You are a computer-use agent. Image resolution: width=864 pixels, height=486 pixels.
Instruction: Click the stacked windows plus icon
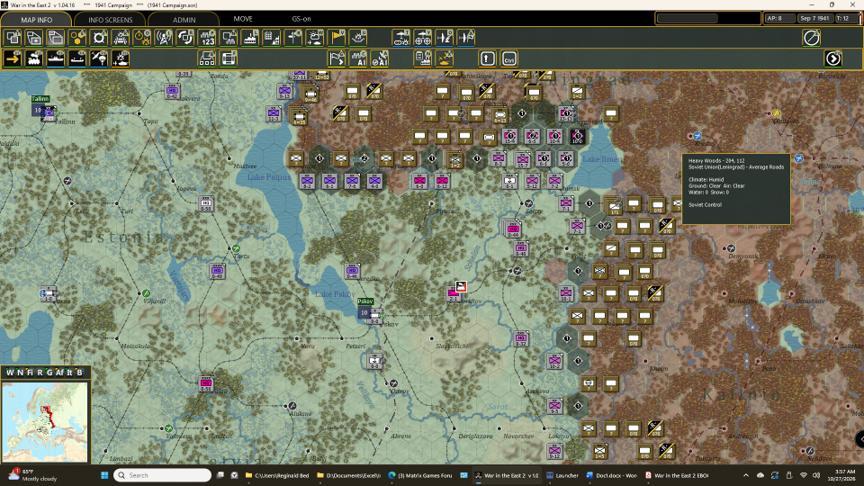tap(34, 38)
